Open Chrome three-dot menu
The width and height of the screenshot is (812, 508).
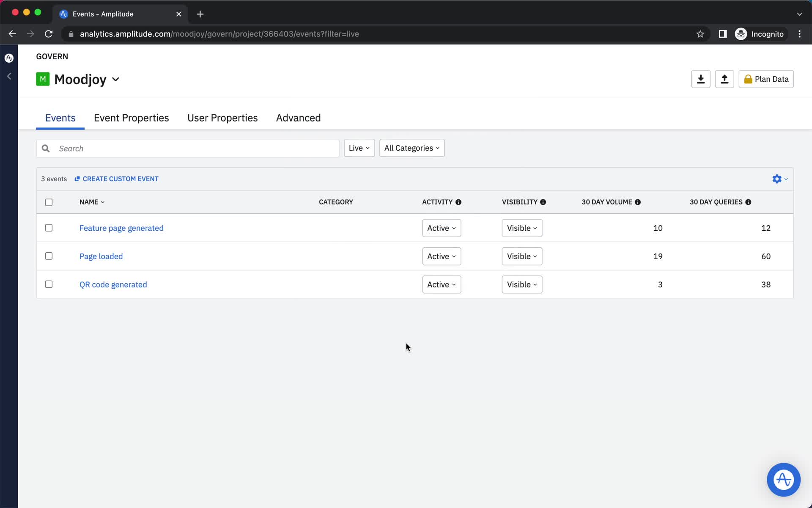[x=799, y=34]
